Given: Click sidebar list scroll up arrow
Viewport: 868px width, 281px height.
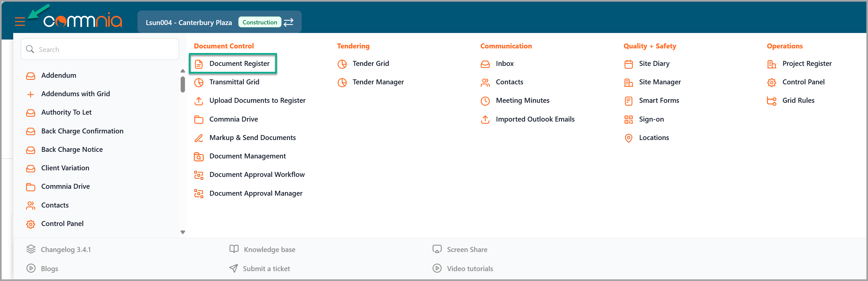Looking at the screenshot, I should [x=183, y=71].
